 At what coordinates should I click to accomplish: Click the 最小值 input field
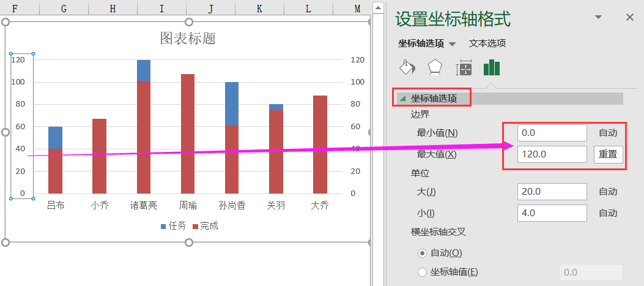552,133
